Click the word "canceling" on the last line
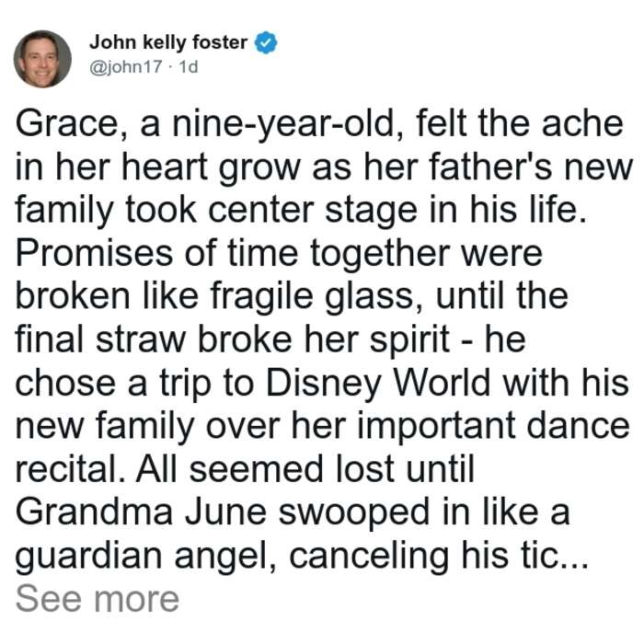644x644 pixels. pyautogui.click(x=369, y=557)
